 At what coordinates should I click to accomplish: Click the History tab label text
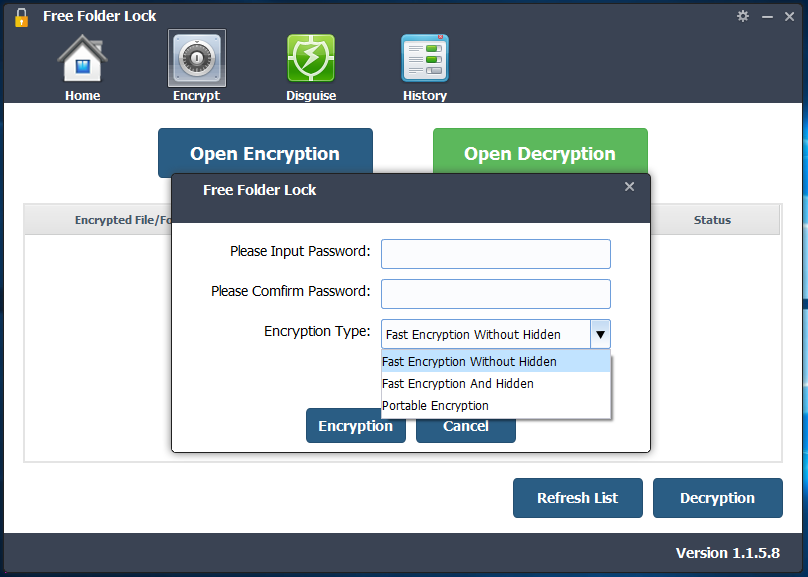coord(425,95)
